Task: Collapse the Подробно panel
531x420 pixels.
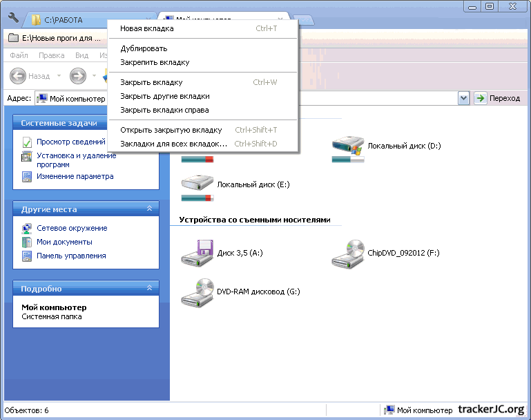Action: pyautogui.click(x=150, y=289)
